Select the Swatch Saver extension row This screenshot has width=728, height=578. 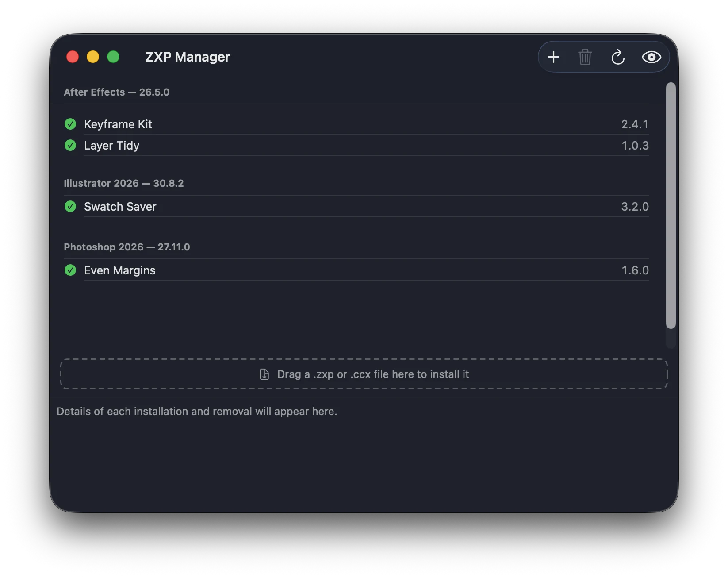(356, 206)
